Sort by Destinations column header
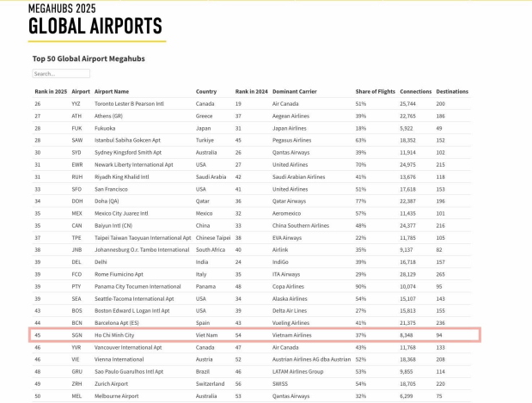The height and width of the screenshot is (403, 532). [x=452, y=91]
